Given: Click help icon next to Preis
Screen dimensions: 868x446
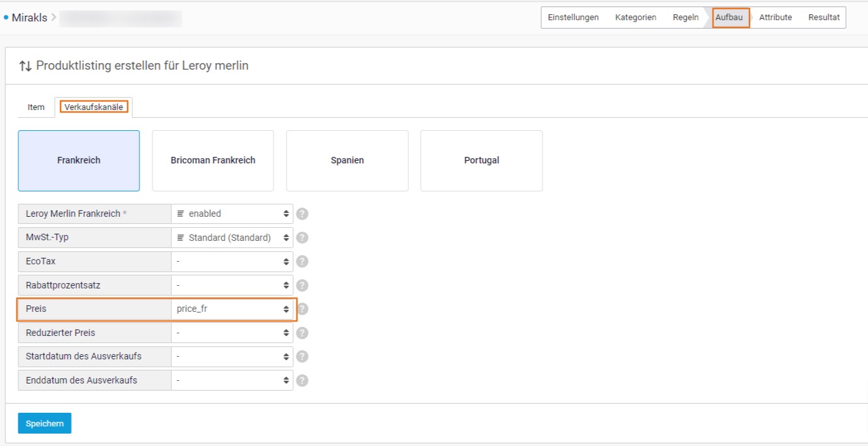Looking at the screenshot, I should click(x=302, y=309).
